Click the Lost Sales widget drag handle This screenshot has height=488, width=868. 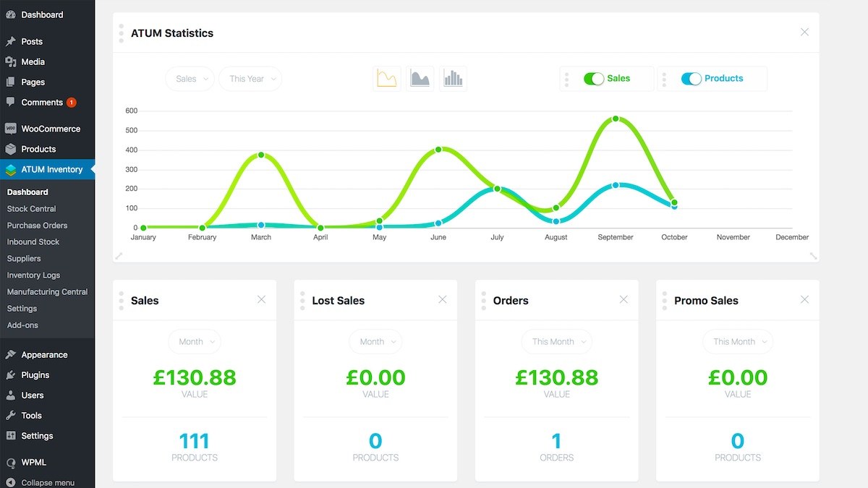tap(302, 301)
